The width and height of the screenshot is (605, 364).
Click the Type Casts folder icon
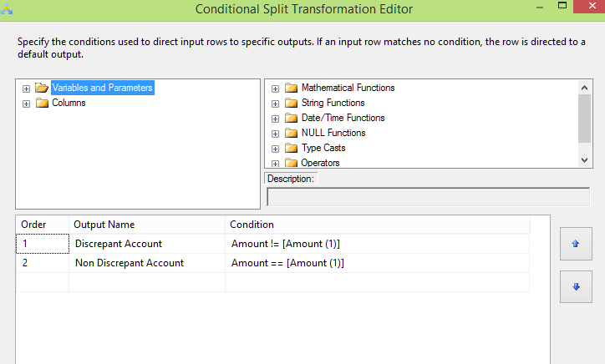pyautogui.click(x=291, y=148)
